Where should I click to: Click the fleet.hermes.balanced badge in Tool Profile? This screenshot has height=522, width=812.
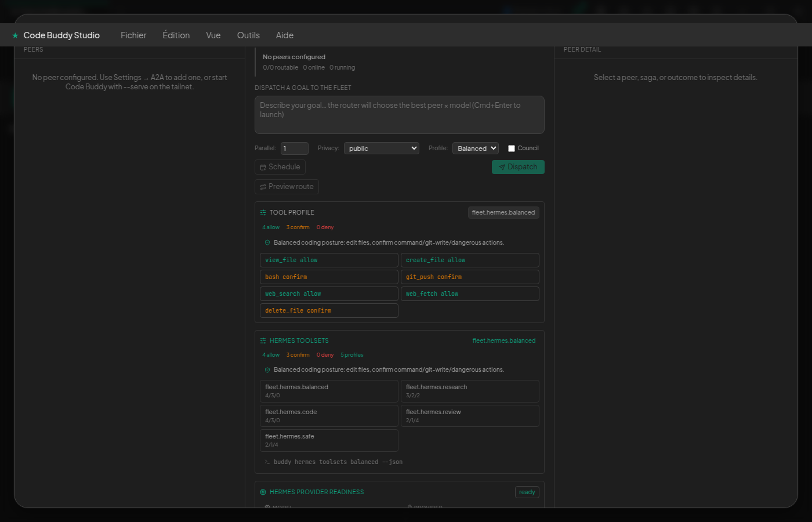[x=503, y=212]
